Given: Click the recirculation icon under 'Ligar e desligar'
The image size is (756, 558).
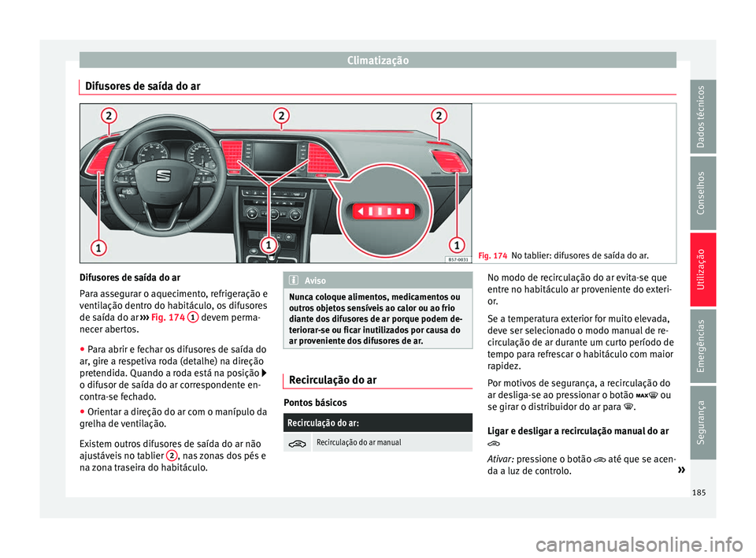Looking at the screenshot, I should 494,443.
